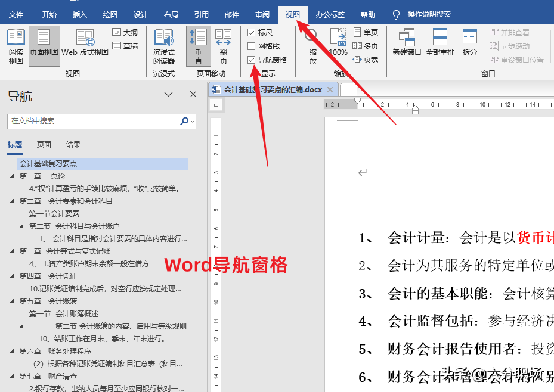Click 拆分 split window
554x392 pixels.
tap(469, 43)
